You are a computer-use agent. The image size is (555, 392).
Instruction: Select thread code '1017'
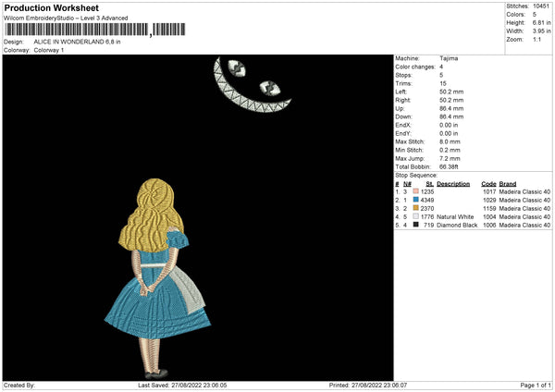coord(489,191)
